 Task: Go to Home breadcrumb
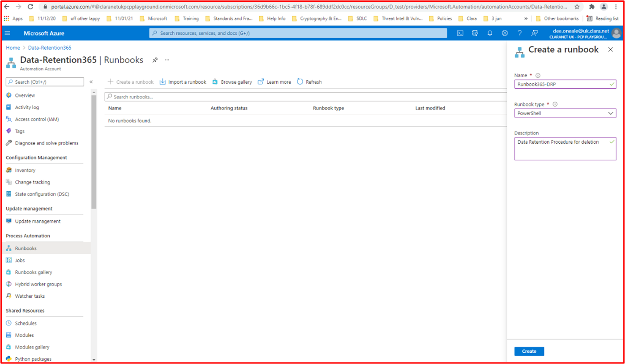tap(13, 48)
